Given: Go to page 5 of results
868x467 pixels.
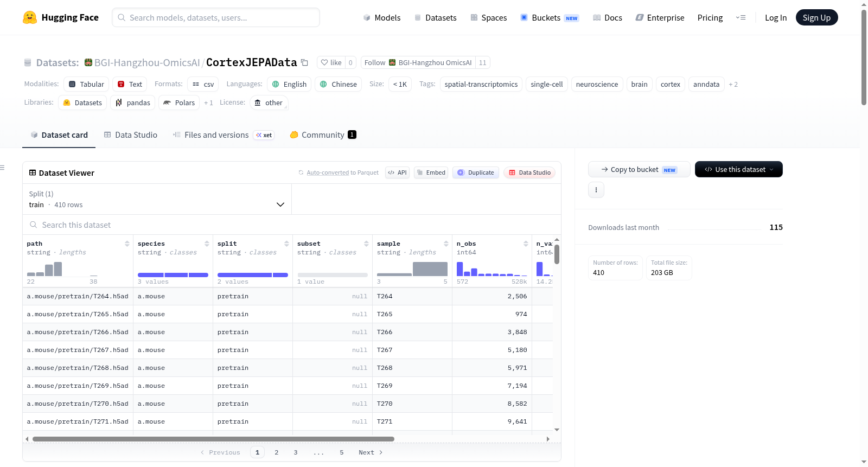Looking at the screenshot, I should 342,452.
